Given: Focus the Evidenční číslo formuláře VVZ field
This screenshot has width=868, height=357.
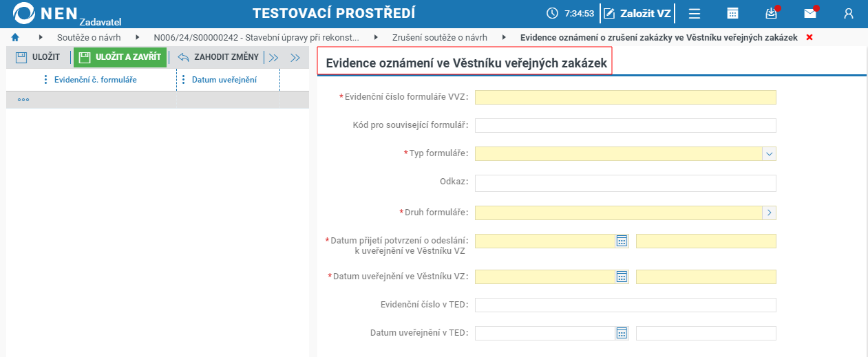Looking at the screenshot, I should (x=626, y=97).
